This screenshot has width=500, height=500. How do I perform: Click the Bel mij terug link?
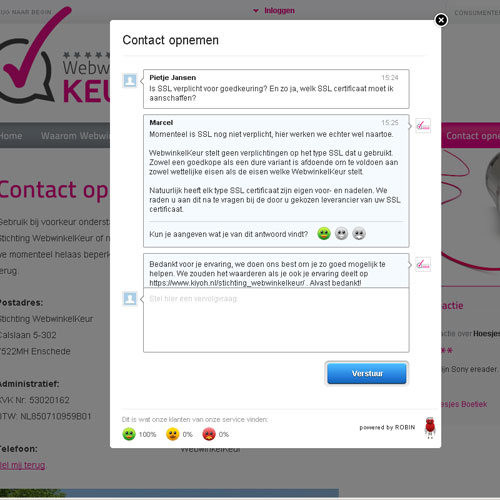[22, 465]
